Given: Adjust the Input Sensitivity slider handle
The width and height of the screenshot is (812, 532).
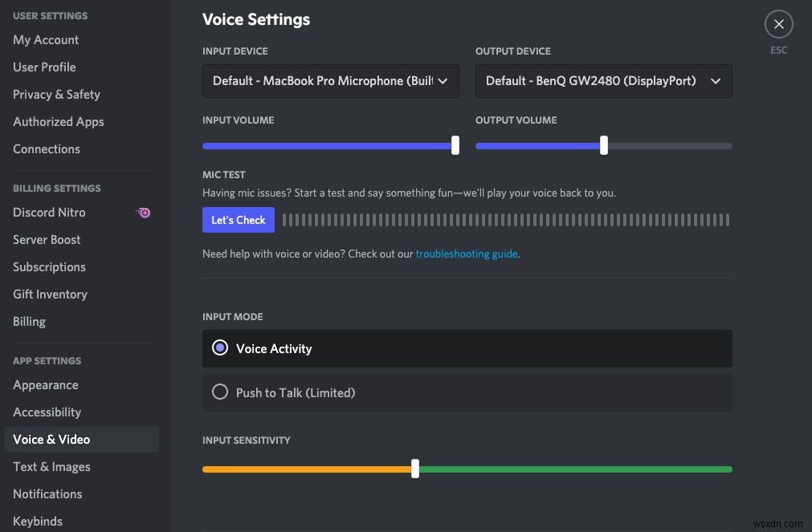Looking at the screenshot, I should pos(414,469).
